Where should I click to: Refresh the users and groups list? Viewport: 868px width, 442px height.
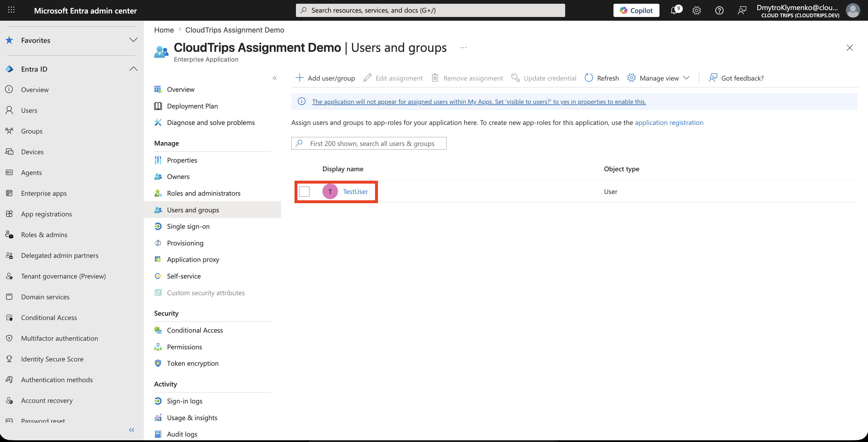pyautogui.click(x=602, y=78)
